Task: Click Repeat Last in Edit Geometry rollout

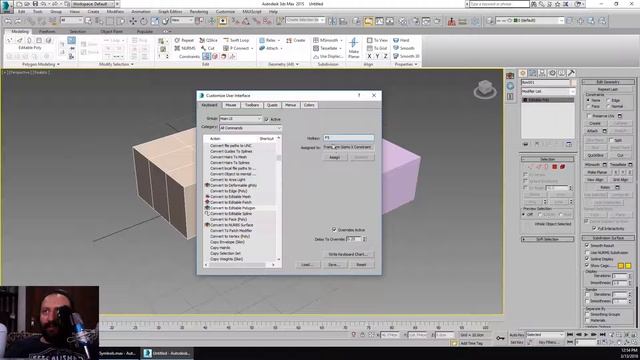Action: [x=608, y=89]
